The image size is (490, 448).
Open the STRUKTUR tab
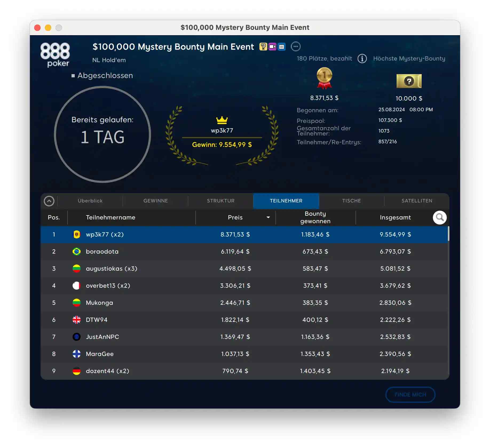(221, 201)
